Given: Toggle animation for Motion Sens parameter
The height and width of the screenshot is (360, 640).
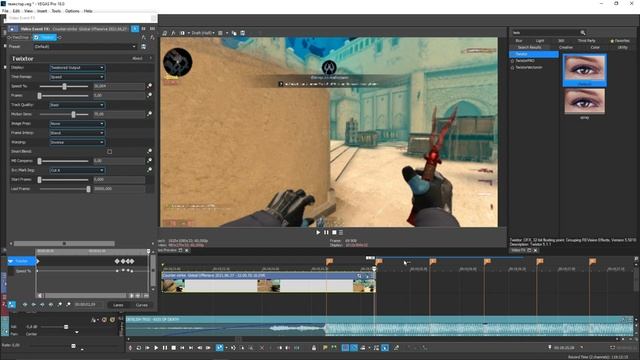Looking at the screenshot, I should 150,114.
